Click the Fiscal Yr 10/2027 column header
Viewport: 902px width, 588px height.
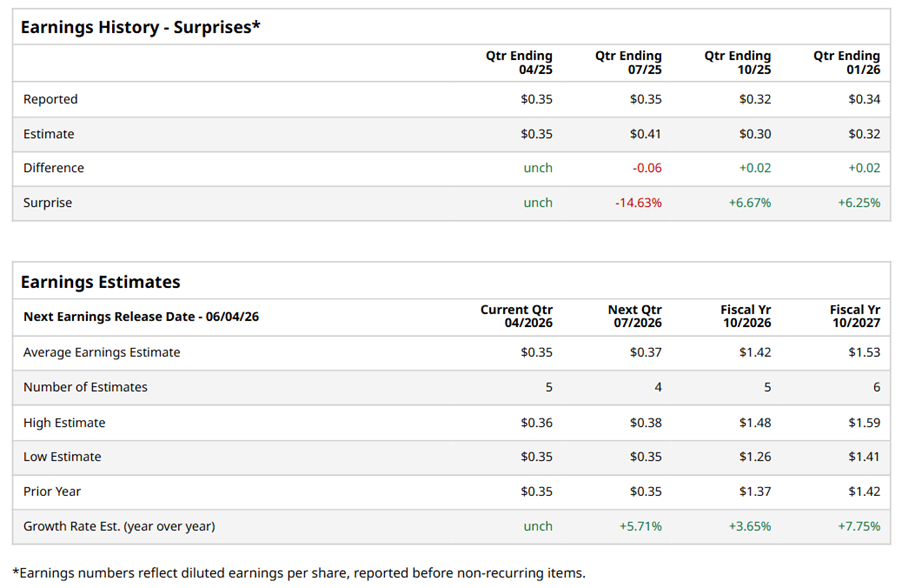point(855,316)
